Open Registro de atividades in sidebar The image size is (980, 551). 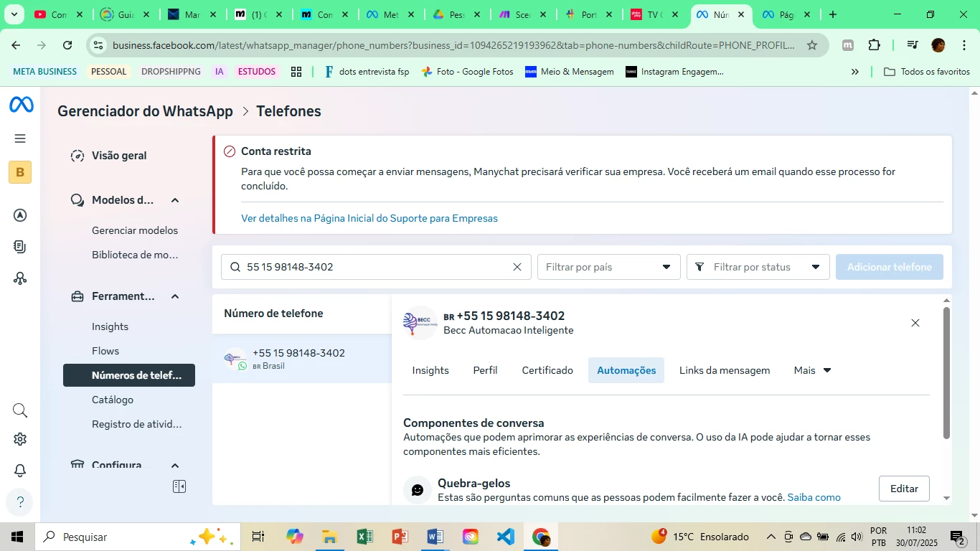coord(136,424)
